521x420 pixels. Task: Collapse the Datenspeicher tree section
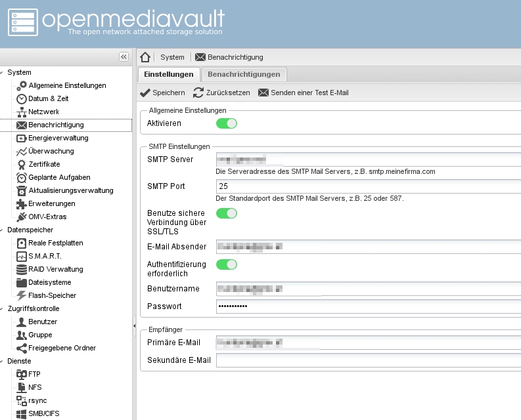click(x=2, y=230)
